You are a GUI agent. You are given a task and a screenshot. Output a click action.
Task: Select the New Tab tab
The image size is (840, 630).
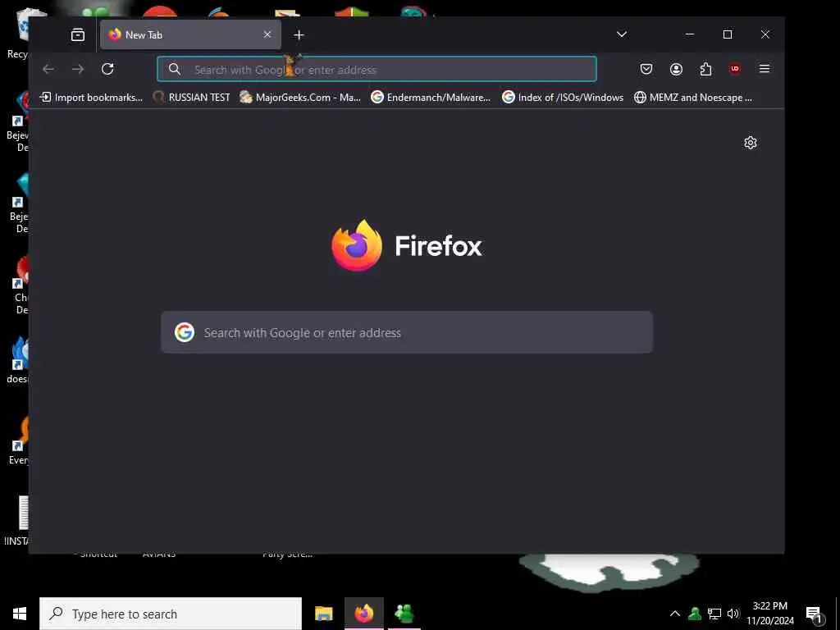[x=190, y=34]
